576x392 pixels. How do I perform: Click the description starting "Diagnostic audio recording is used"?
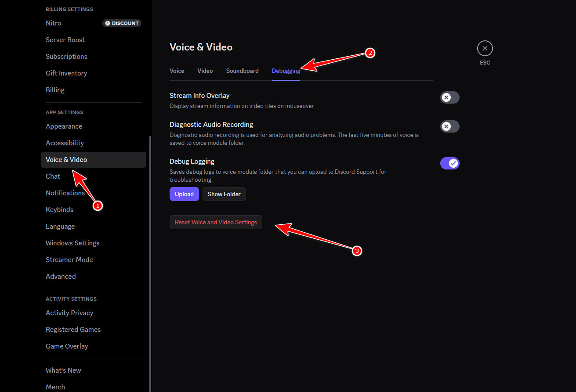[x=294, y=139]
